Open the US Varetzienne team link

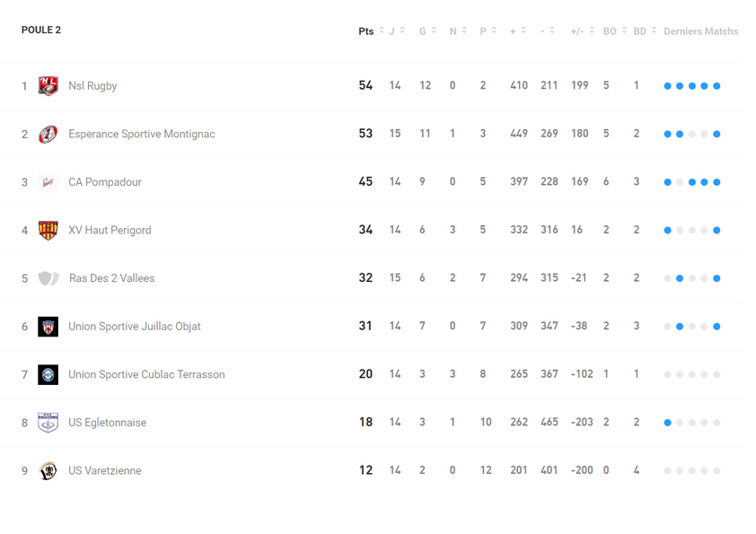[x=104, y=470]
